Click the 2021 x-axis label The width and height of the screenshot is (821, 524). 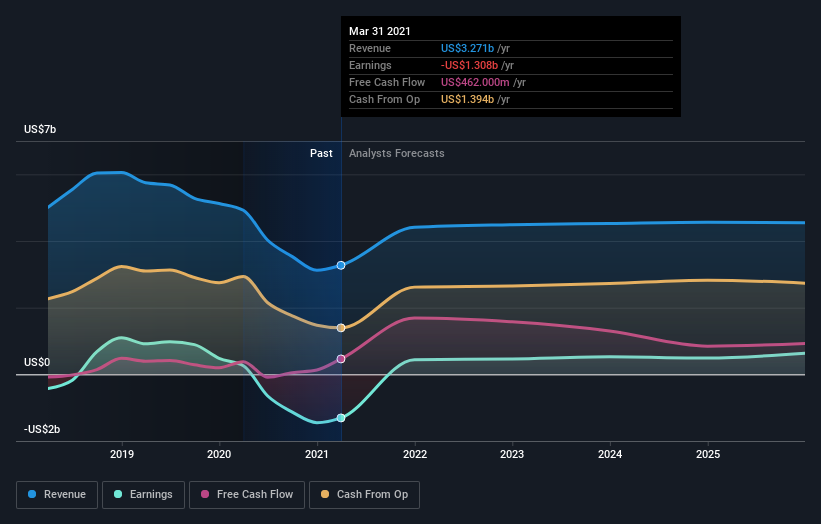coord(317,454)
